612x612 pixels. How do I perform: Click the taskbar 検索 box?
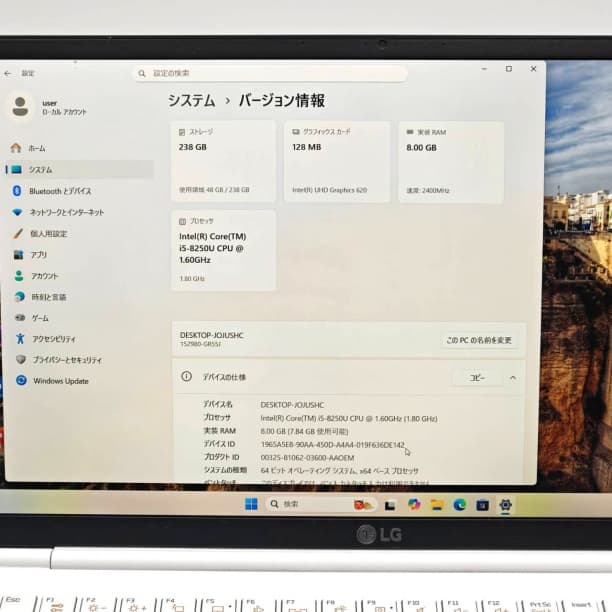321,504
